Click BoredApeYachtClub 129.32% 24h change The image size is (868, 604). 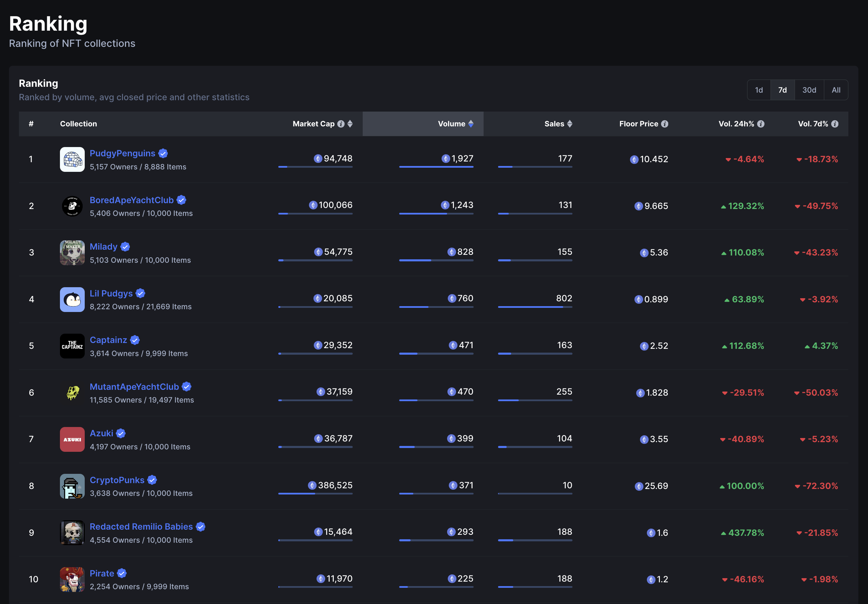(743, 206)
